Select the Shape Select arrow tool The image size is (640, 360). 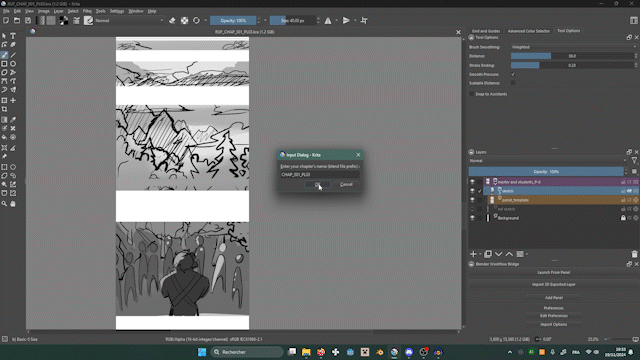[4, 36]
